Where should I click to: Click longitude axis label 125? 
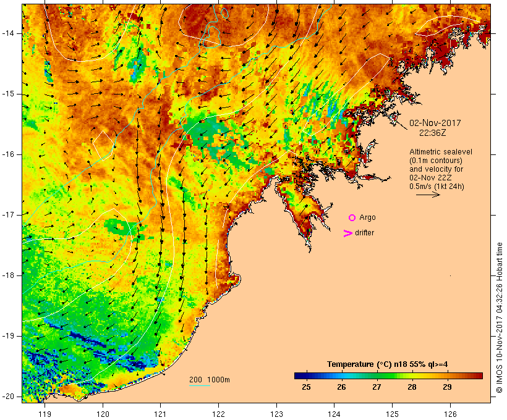coord(392,414)
